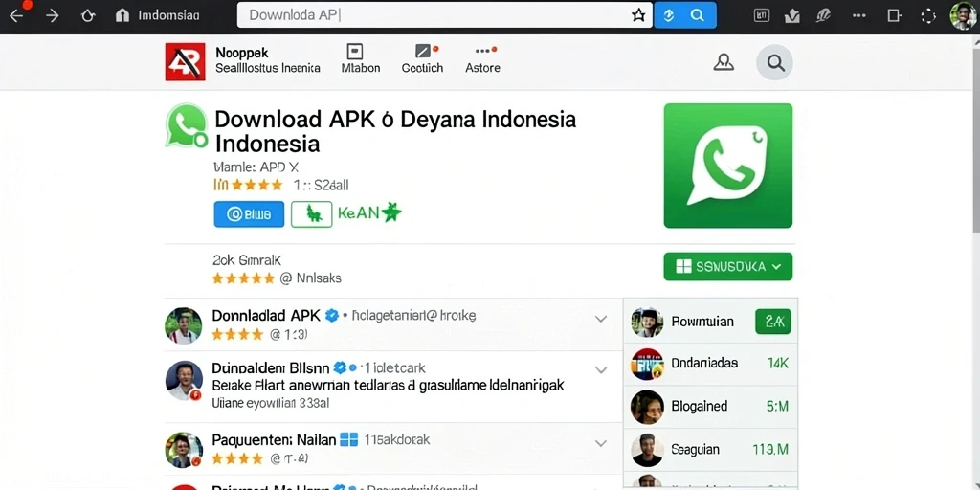Click the Imdomslaa tab title
The image size is (980, 490).
tap(168, 15)
